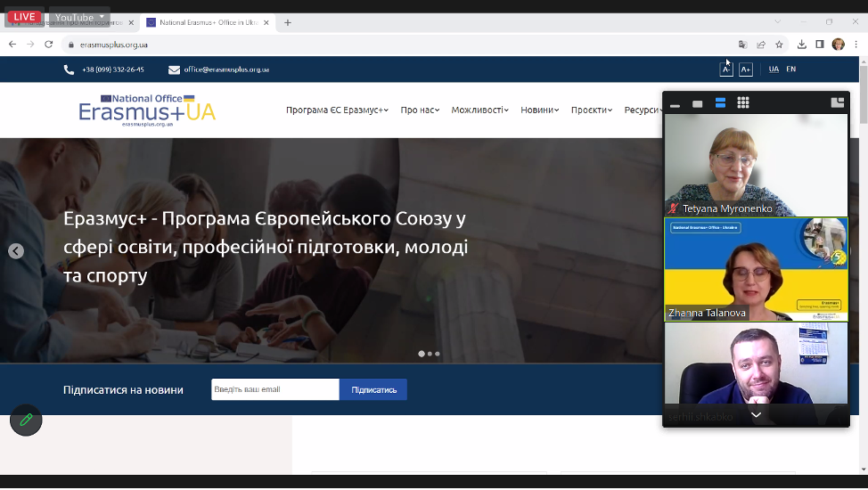This screenshot has height=490, width=868.
Task: Expand the 'Про нас' dropdown menu
Action: point(419,110)
